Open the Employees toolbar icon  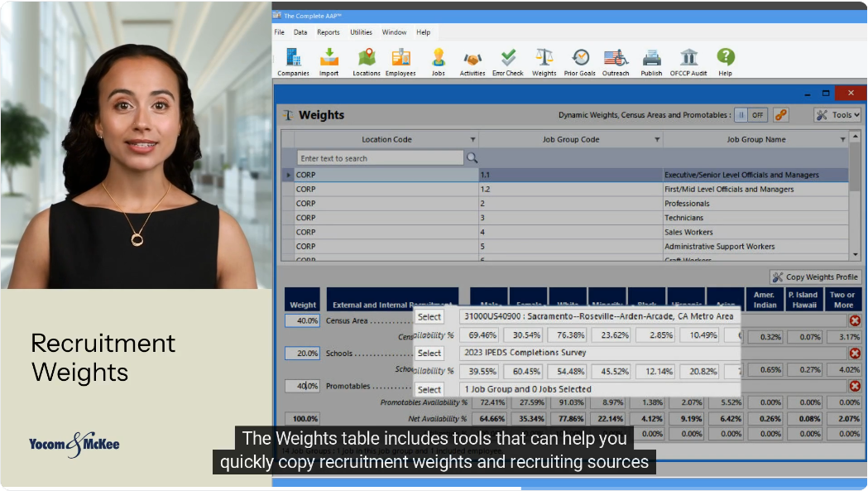(400, 61)
